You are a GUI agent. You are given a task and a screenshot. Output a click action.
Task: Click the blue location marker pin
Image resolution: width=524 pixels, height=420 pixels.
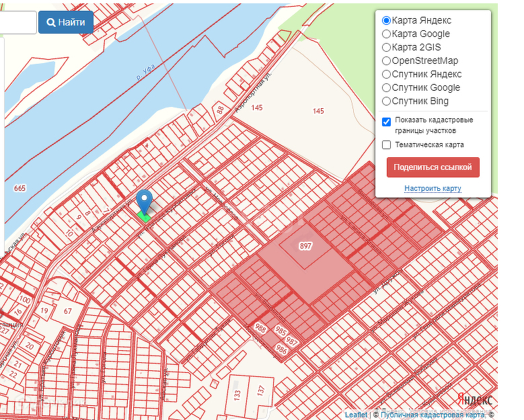(145, 202)
